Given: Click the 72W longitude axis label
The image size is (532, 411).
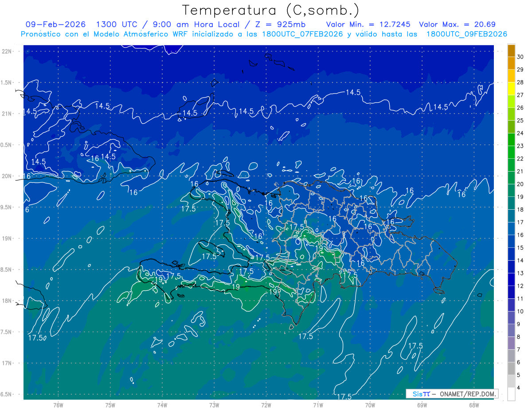Looking at the screenshot, I should [x=266, y=405].
